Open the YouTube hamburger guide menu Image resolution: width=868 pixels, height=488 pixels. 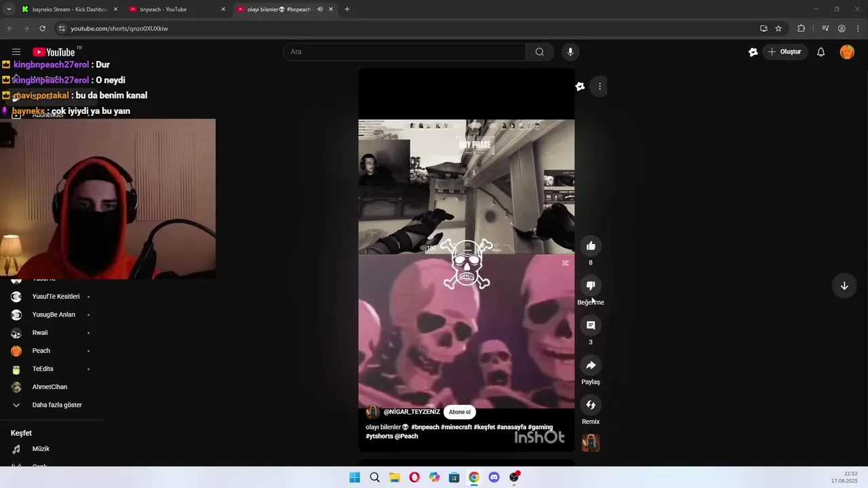coord(16,52)
